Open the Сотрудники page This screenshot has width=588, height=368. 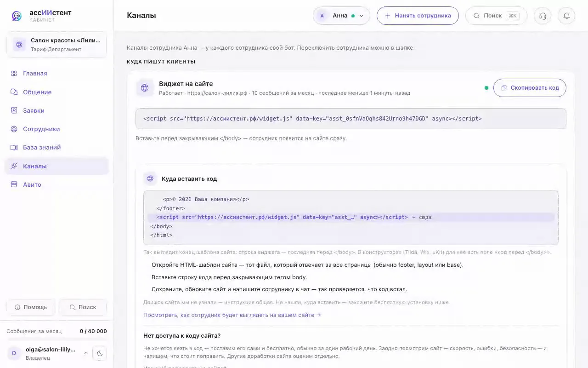point(57,129)
